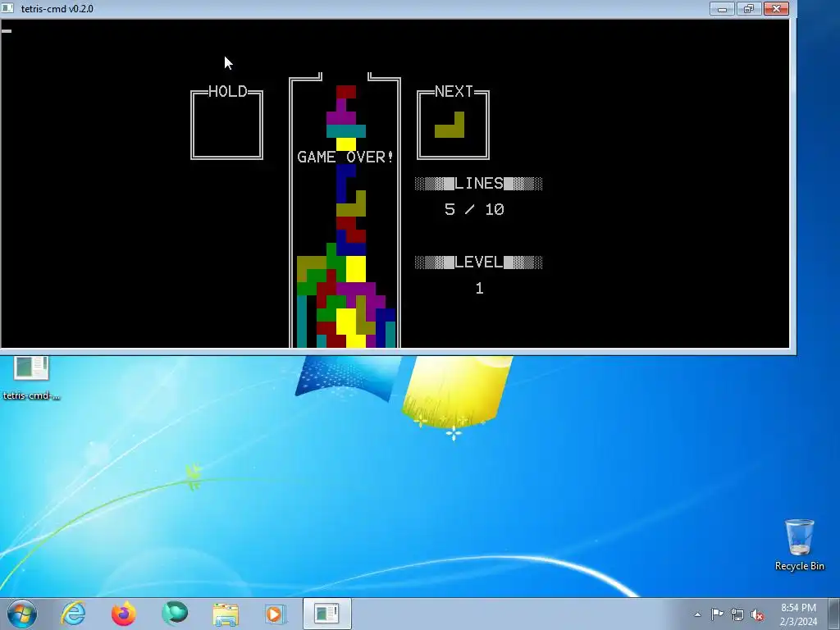
Task: Open the Windows Start menu
Action: (22, 614)
